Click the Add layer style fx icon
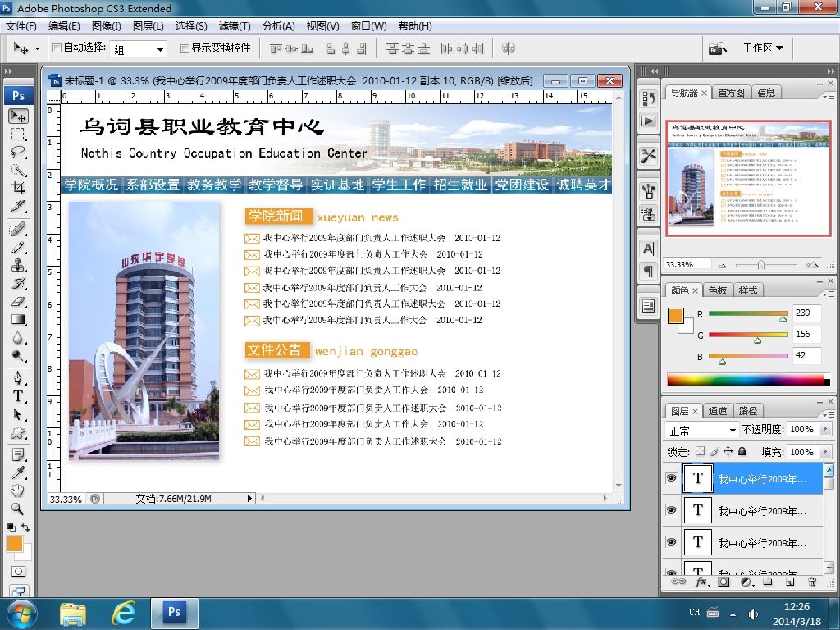Viewport: 840px width, 630px height. tap(702, 582)
